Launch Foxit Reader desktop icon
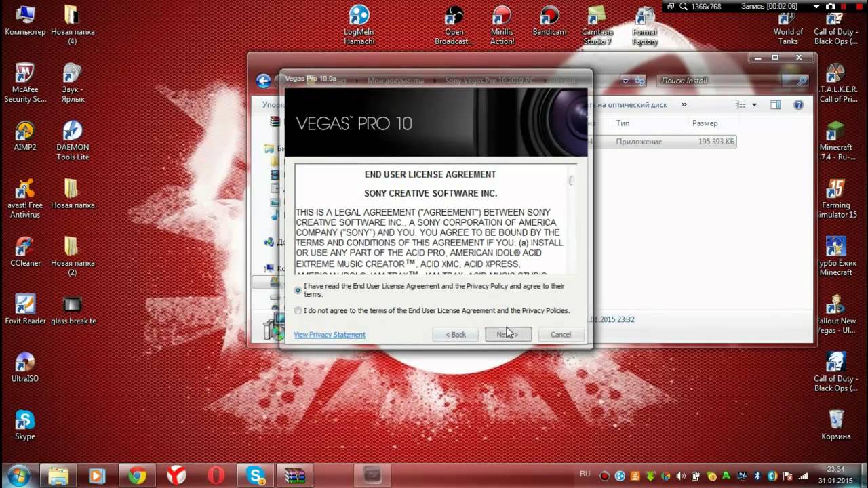868x488 pixels. click(x=25, y=310)
